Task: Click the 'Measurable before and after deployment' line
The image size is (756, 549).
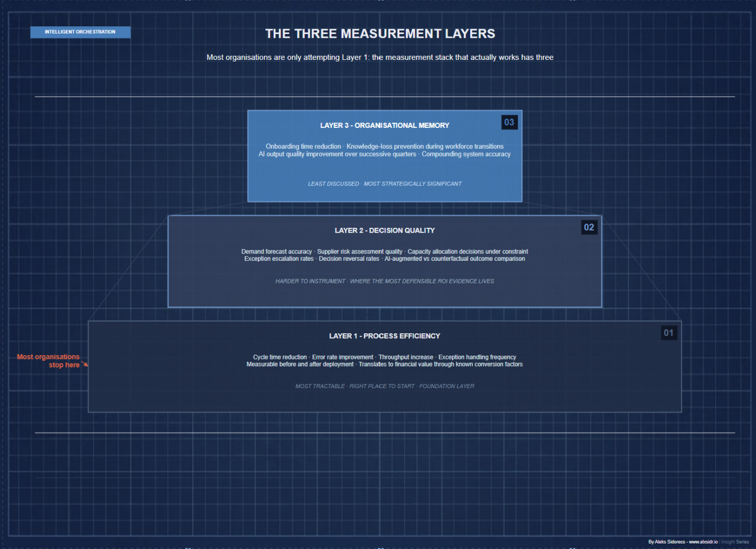Action: (x=300, y=365)
